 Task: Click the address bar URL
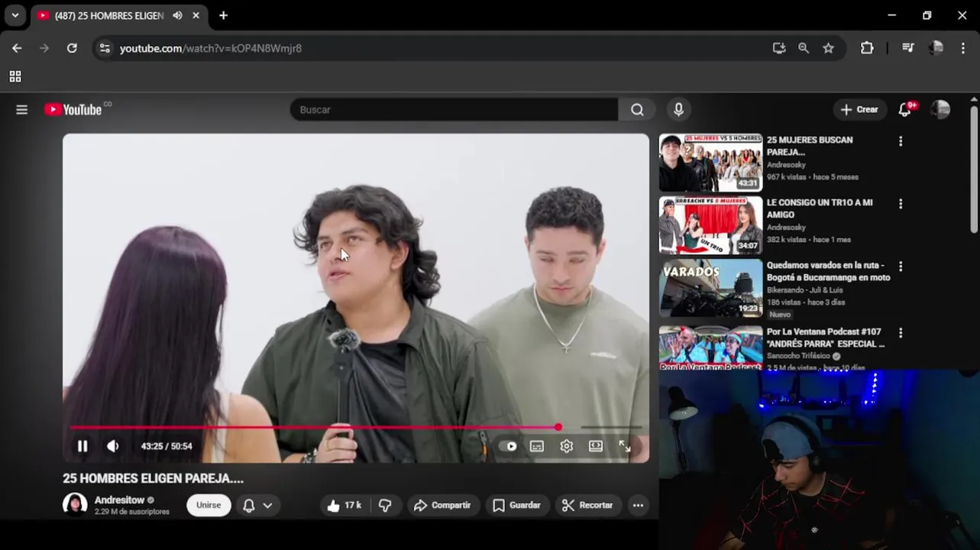(211, 48)
